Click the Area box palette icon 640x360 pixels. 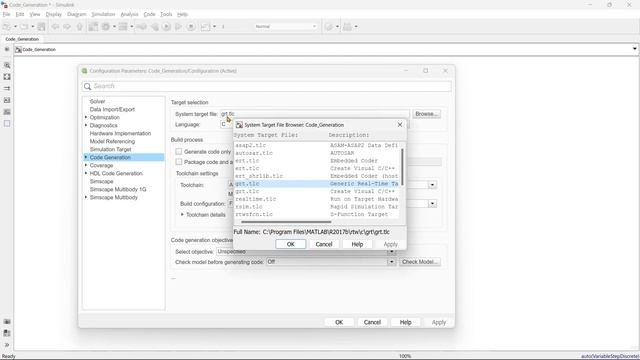[x=7, y=124]
